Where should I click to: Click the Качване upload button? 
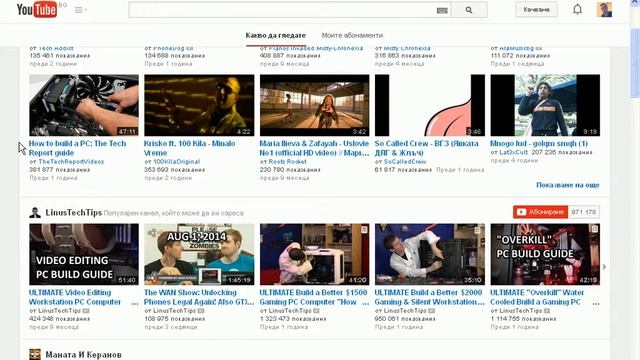click(536, 9)
